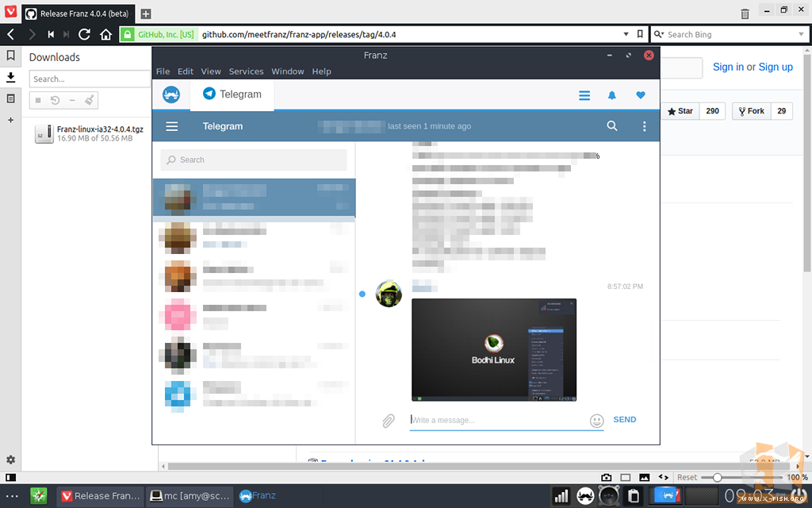Click the Sign in link
812x508 pixels.
click(x=728, y=67)
